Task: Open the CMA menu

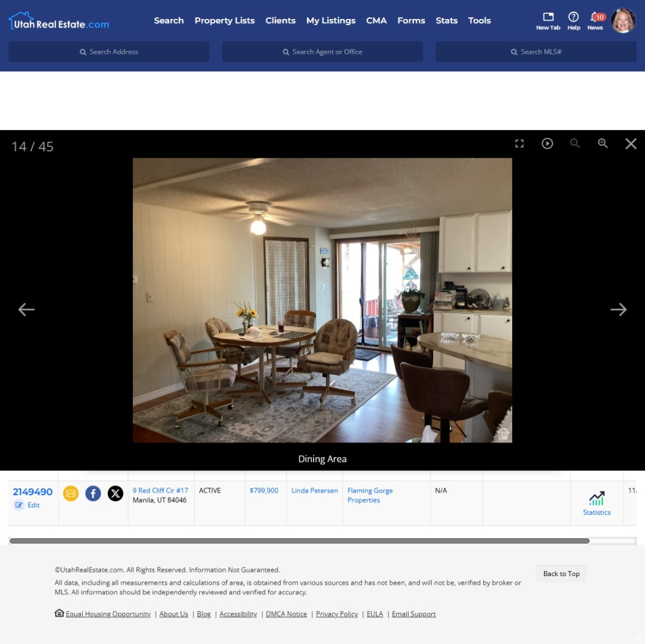Action: (376, 20)
